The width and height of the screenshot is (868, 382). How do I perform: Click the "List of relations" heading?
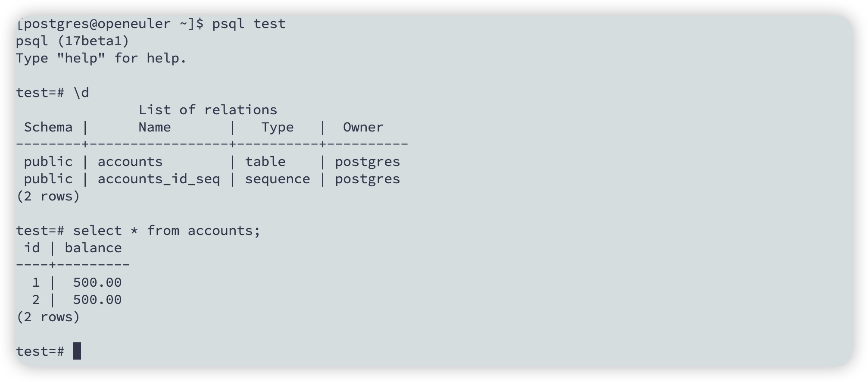coord(208,110)
